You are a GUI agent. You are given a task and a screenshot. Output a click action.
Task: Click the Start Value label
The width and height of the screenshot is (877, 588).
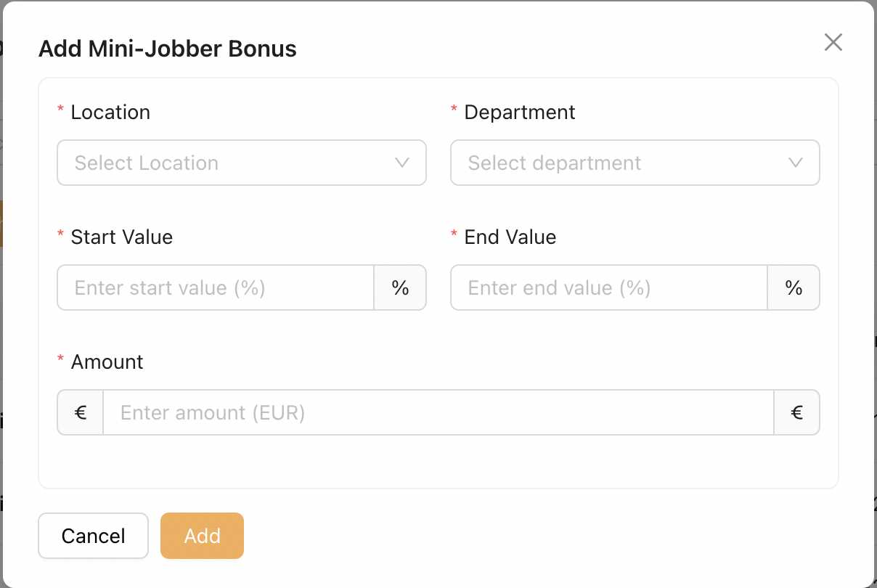(x=122, y=237)
